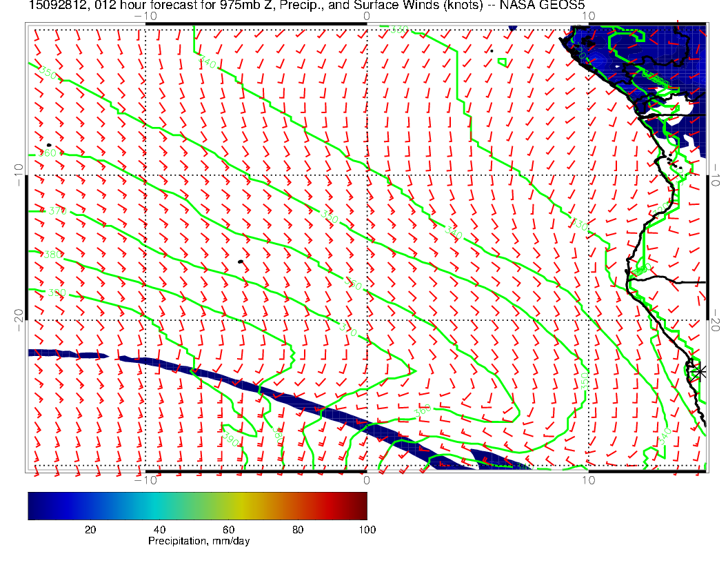
Task: Click the dark blue end of precipitation colorbar
Action: pyautogui.click(x=34, y=505)
